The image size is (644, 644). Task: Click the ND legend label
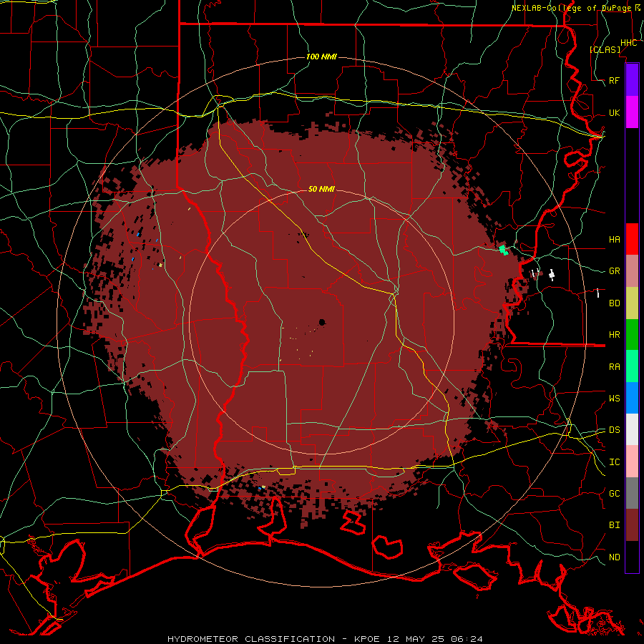tap(615, 557)
